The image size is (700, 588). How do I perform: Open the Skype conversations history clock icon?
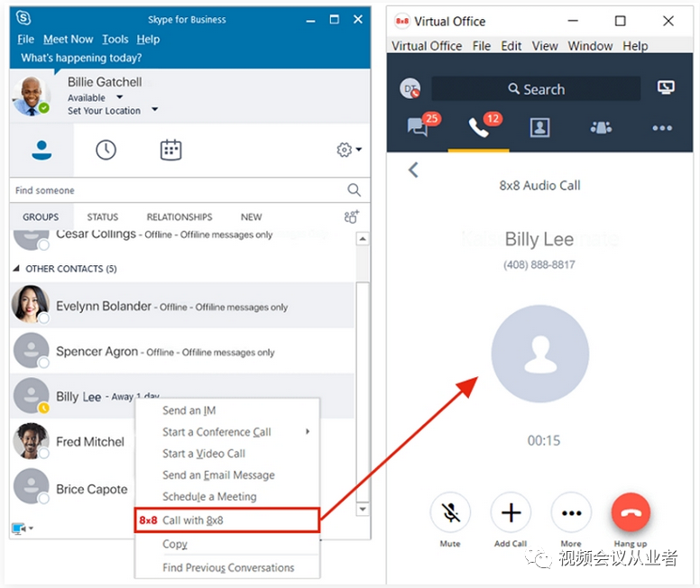pyautogui.click(x=106, y=150)
